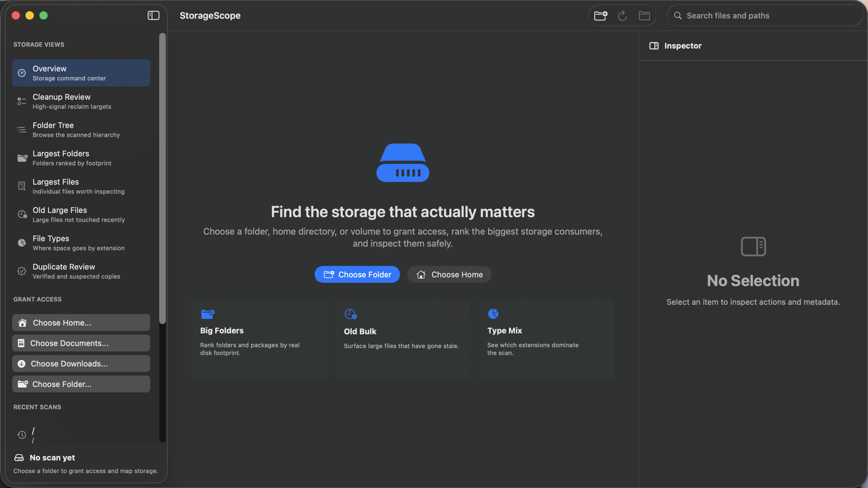
Task: Click the Old Large Files clock icon
Action: tap(22, 215)
